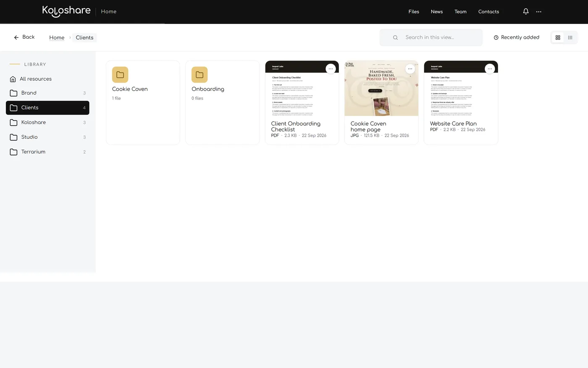Open the Files menu
Image resolution: width=588 pixels, height=368 pixels.
point(414,12)
